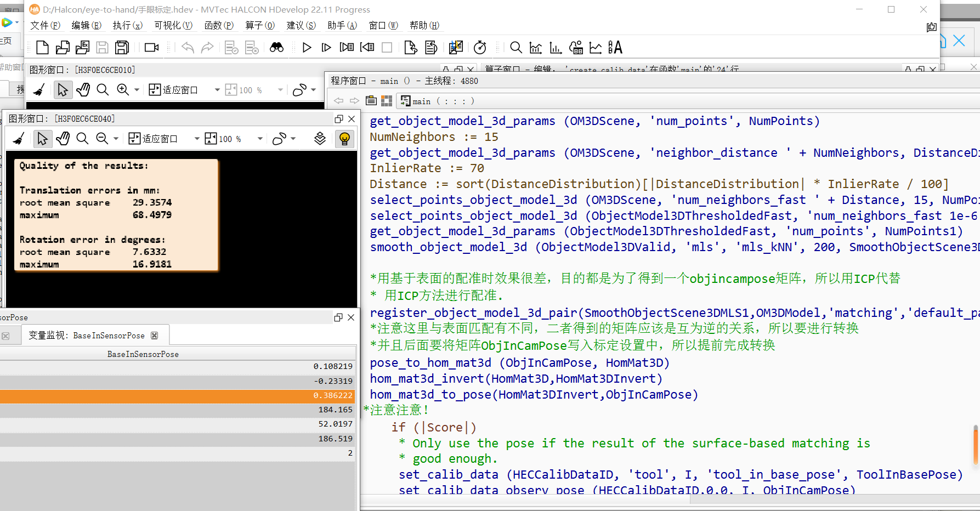This screenshot has height=511, width=980.
Task: Click the Save All double-disk icon
Action: tap(122, 48)
